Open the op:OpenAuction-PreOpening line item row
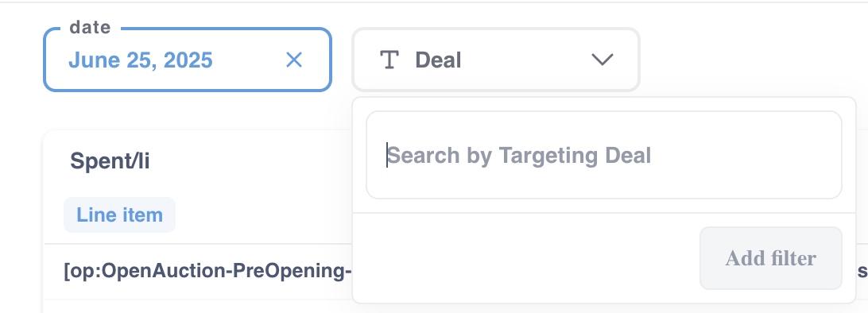Screen dimensions: 868x313 208,272
